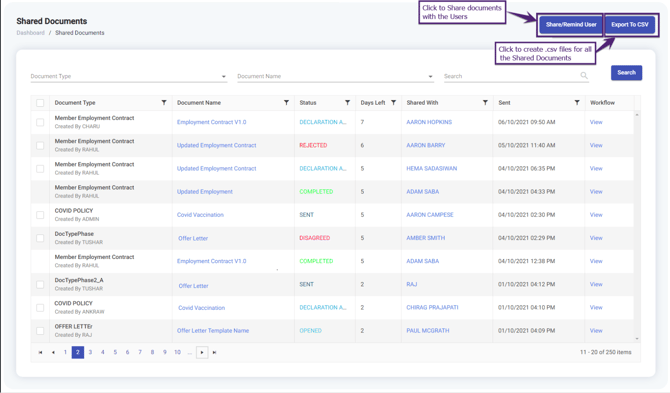Viewport: 670px width, 393px height.
Task: Open the HEMA SADASIWAN user link
Action: pyautogui.click(x=432, y=169)
